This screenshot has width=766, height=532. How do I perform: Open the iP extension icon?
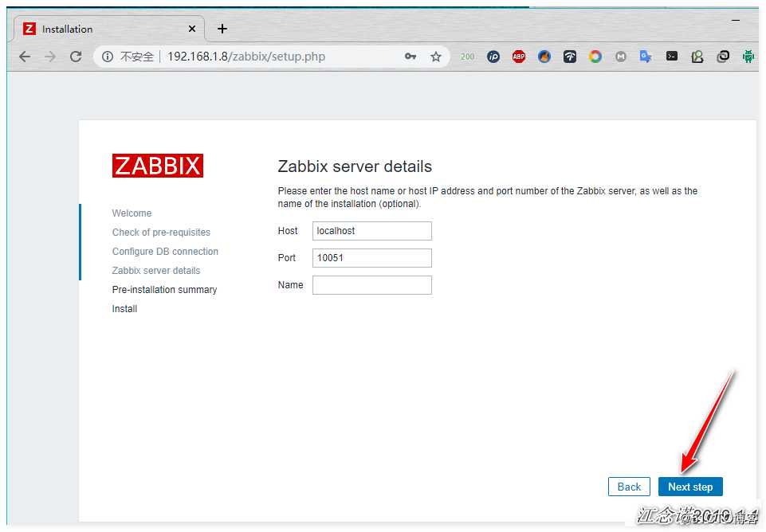click(493, 57)
